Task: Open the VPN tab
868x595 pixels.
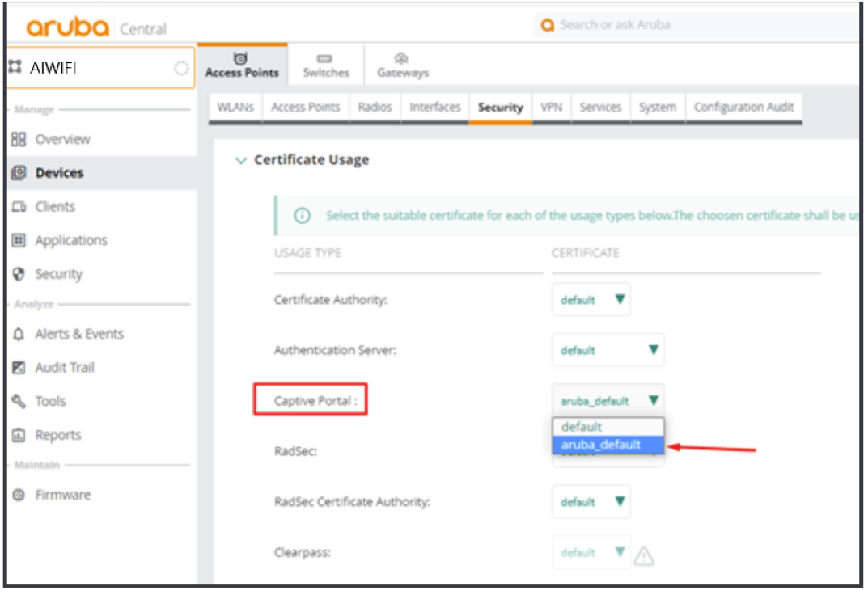Action: tap(552, 108)
